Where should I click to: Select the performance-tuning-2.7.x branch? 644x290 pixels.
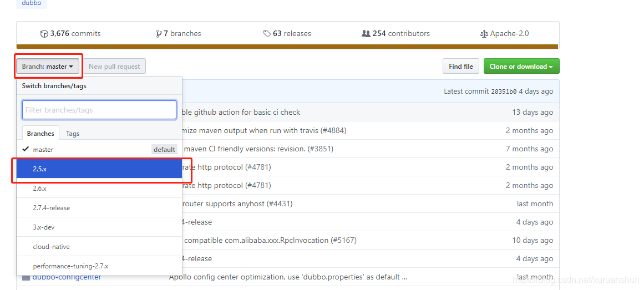(x=99, y=266)
